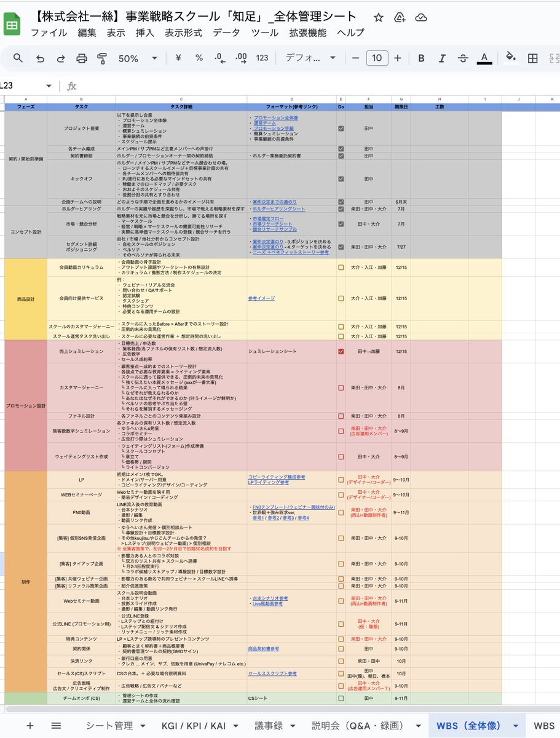Open the ホルダーヒアリングシート link
The height and width of the screenshot is (738, 560).
coord(278,209)
